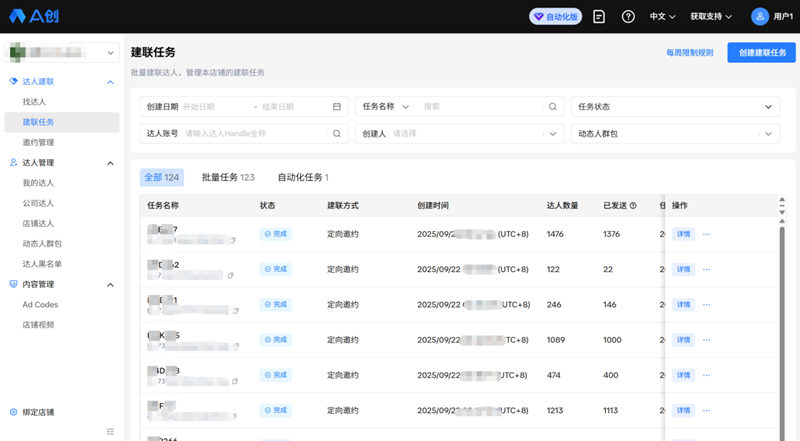Open the 中文 language dropdown
Image resolution: width=800 pixels, height=441 pixels.
[663, 16]
